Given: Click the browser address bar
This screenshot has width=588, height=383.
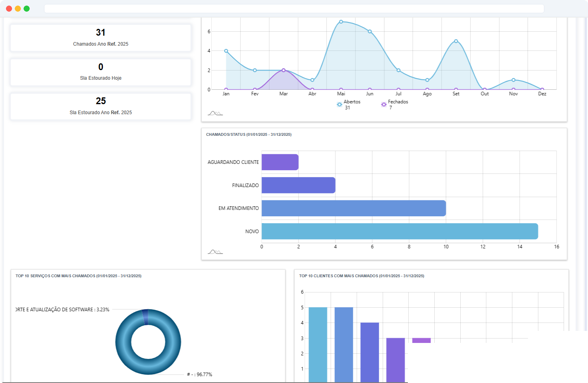Looking at the screenshot, I should point(294,8).
